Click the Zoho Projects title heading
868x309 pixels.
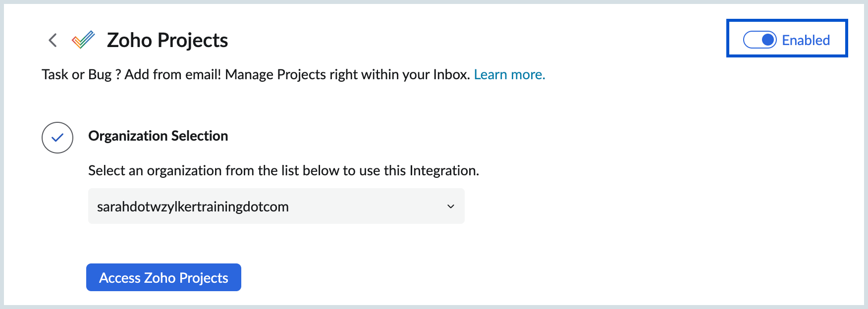click(x=167, y=40)
